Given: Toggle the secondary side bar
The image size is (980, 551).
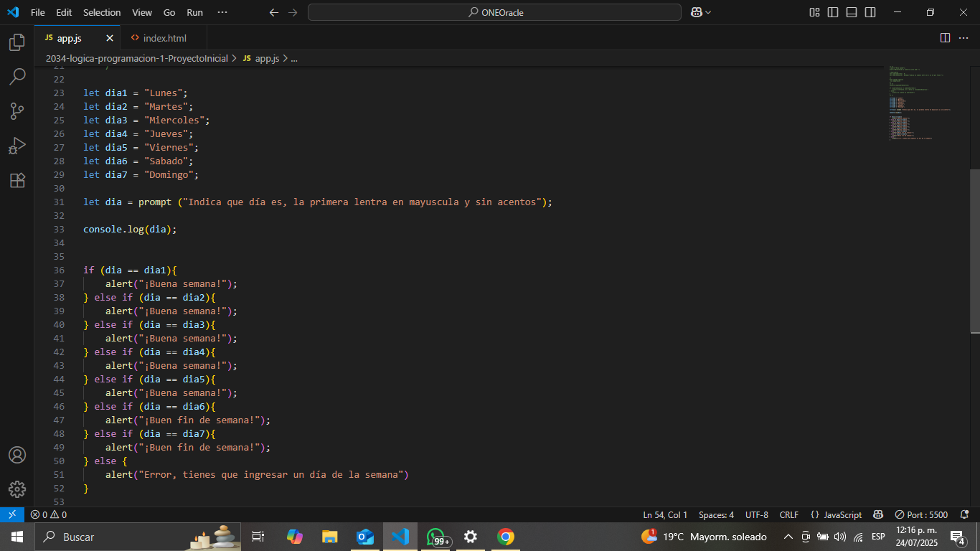Looking at the screenshot, I should pos(870,12).
